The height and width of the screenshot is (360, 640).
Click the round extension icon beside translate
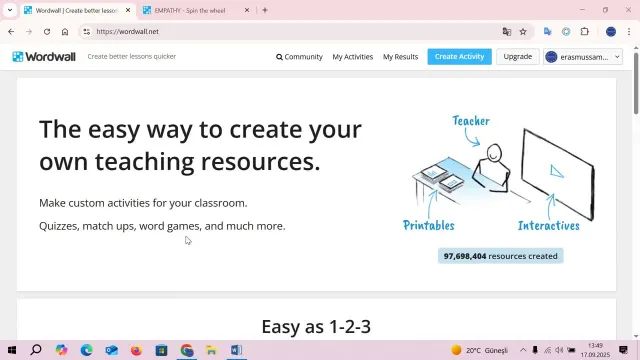click(x=566, y=31)
